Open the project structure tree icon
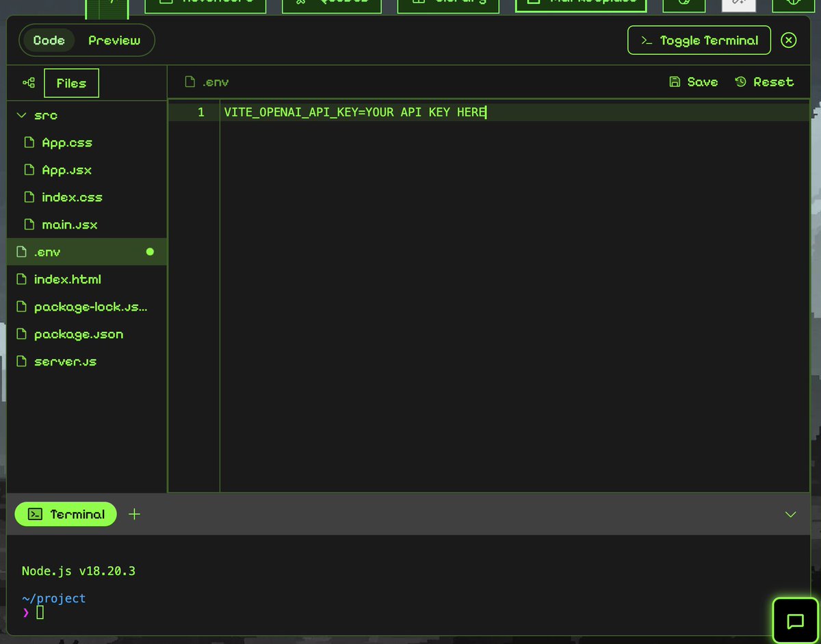 29,83
